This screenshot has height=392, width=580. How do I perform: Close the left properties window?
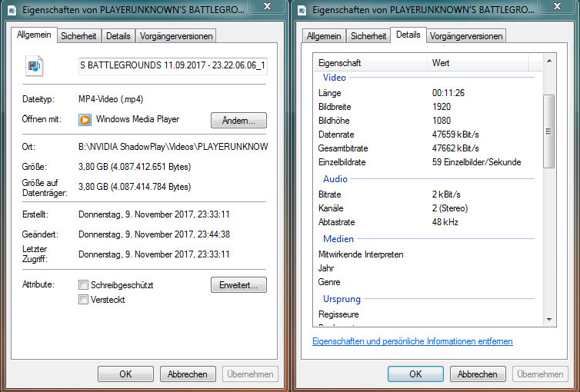click(x=267, y=6)
